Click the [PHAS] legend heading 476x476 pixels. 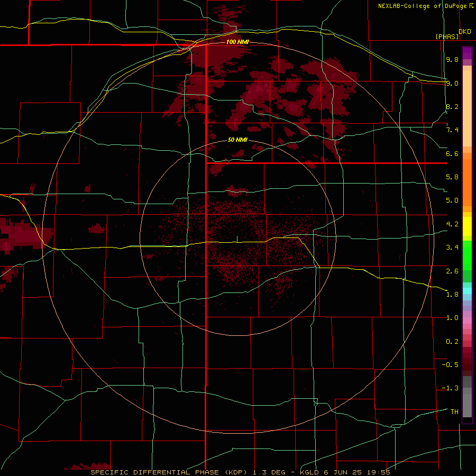[447, 36]
